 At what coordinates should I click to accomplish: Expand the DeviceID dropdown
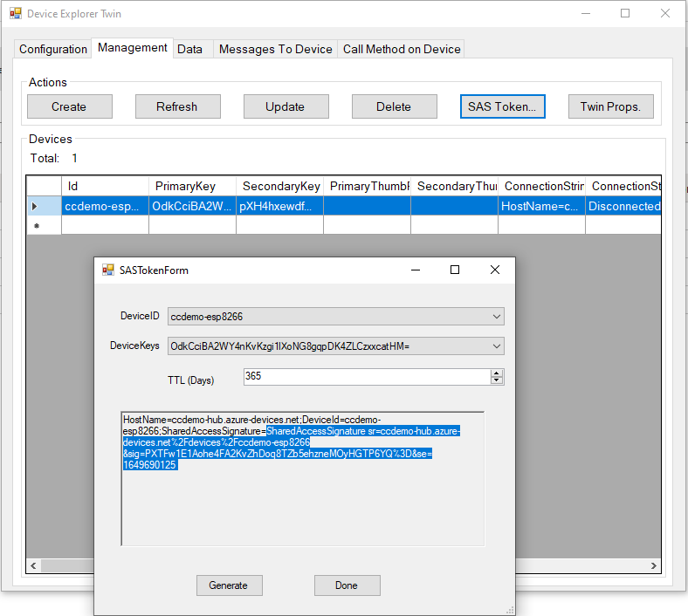pos(496,317)
